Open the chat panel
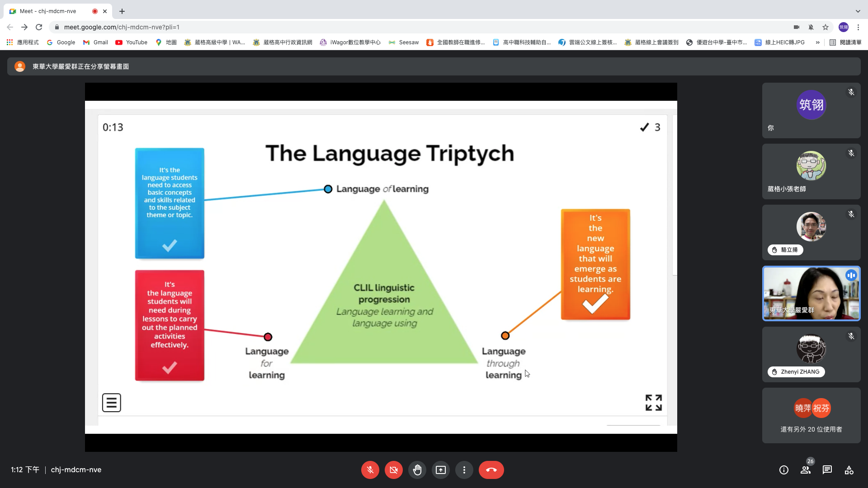Image resolution: width=868 pixels, height=488 pixels. pos(827,470)
